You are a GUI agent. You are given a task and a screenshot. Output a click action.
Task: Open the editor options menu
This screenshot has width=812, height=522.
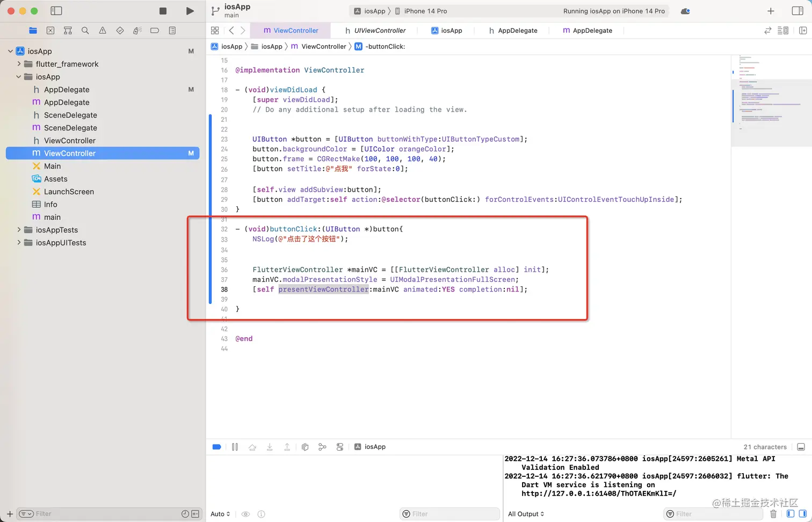pos(783,31)
